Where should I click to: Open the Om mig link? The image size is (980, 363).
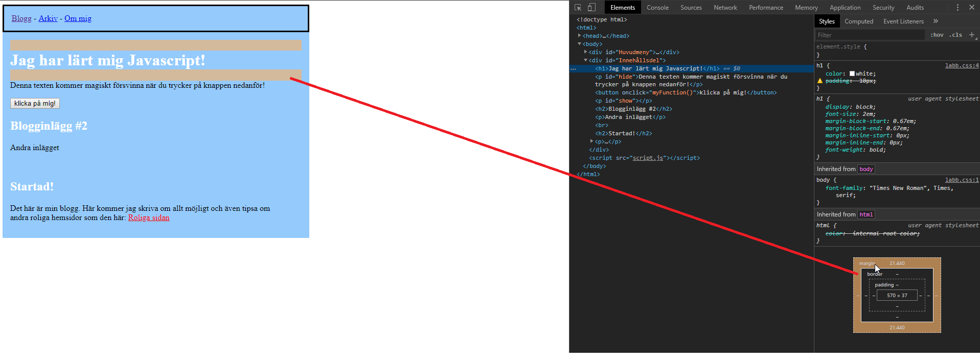78,18
